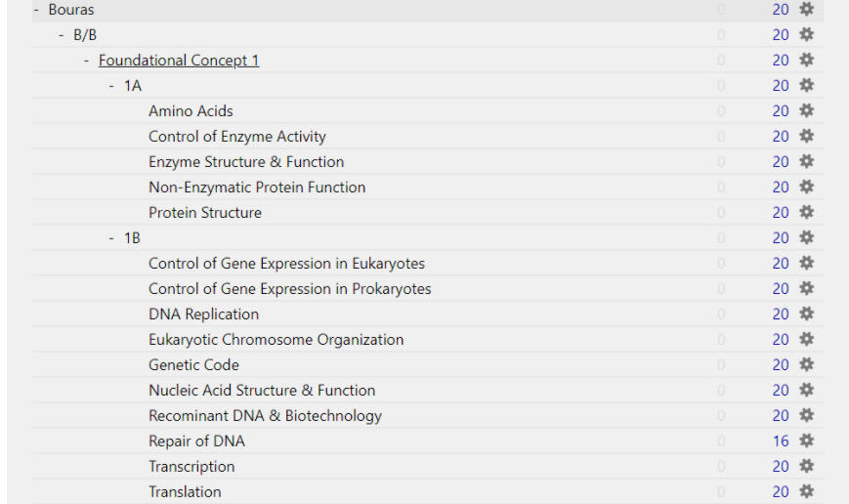The width and height of the screenshot is (849, 504).
Task: Click gear icon for Transcription deck
Action: [x=806, y=466]
